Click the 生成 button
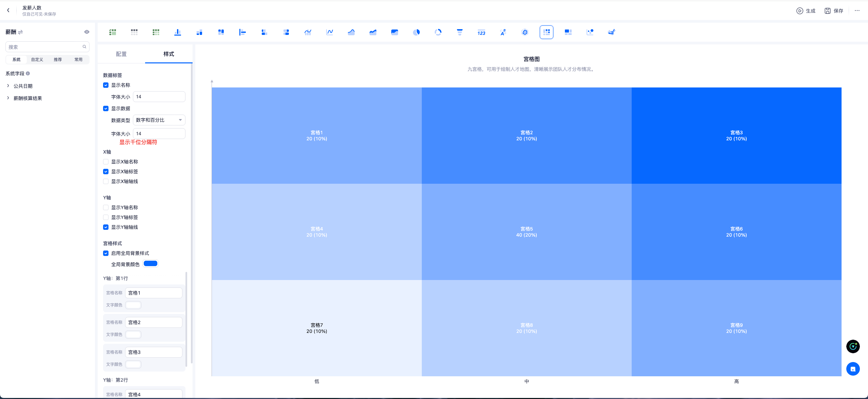 [x=806, y=11]
